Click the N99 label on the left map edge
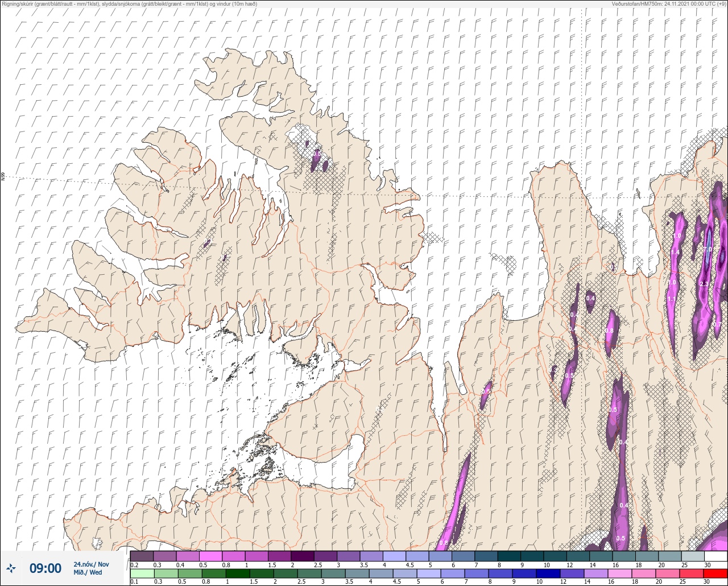This screenshot has height=586, width=728. coord(3,177)
